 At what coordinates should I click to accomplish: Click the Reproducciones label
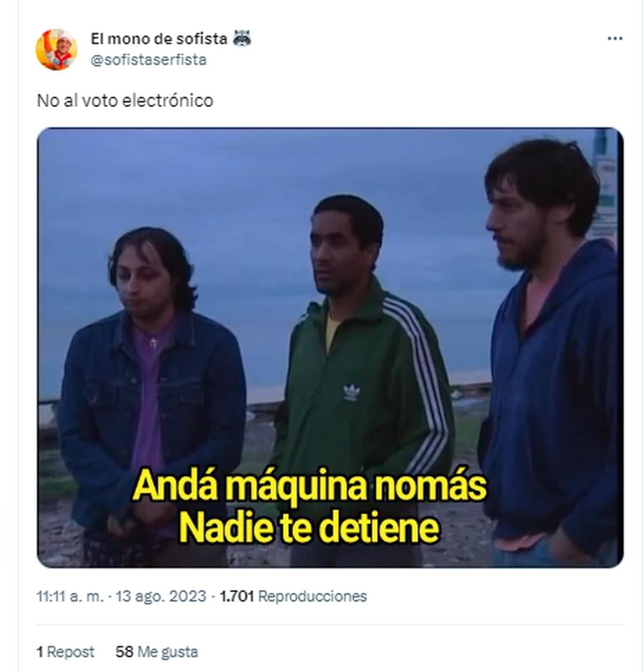[313, 596]
